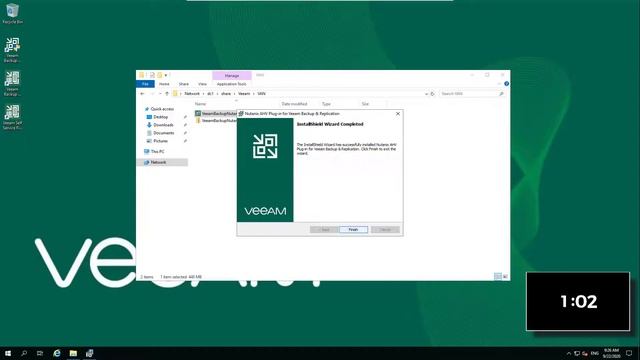Open Explorer help question mark icon

(507, 84)
